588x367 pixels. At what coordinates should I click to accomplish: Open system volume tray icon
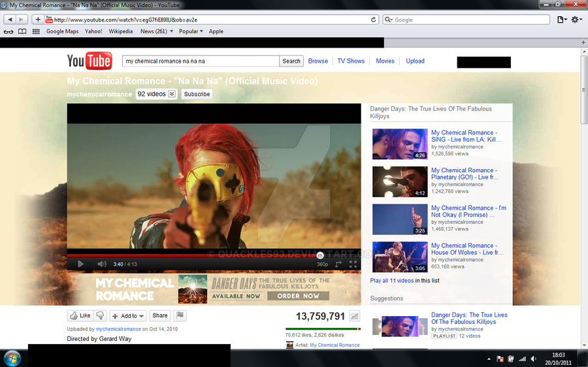pos(534,359)
